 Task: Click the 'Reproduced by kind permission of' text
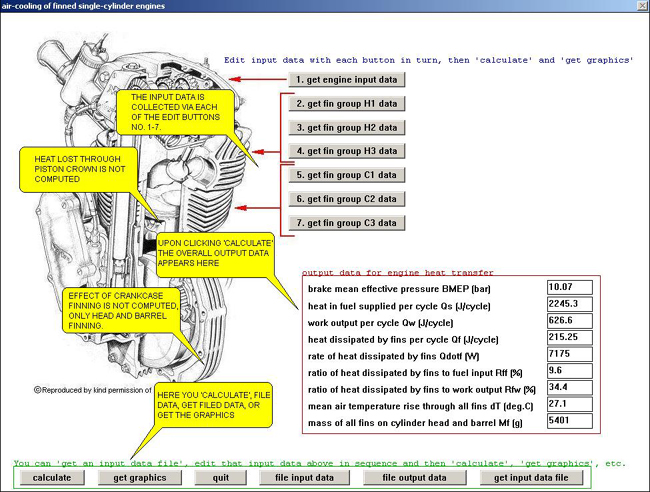(x=93, y=390)
